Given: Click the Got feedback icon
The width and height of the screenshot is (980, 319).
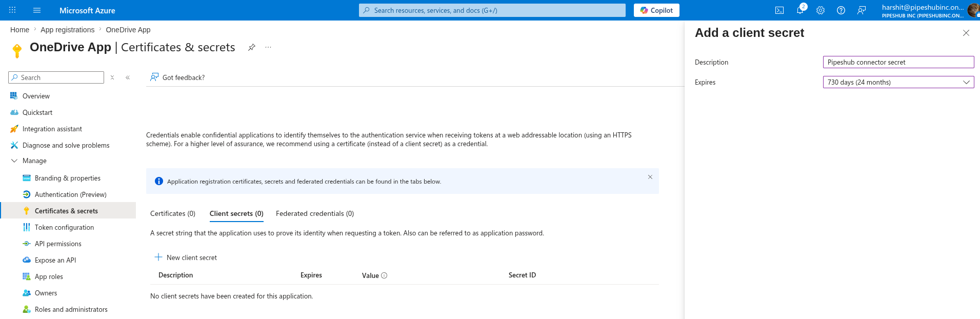Looking at the screenshot, I should (154, 77).
